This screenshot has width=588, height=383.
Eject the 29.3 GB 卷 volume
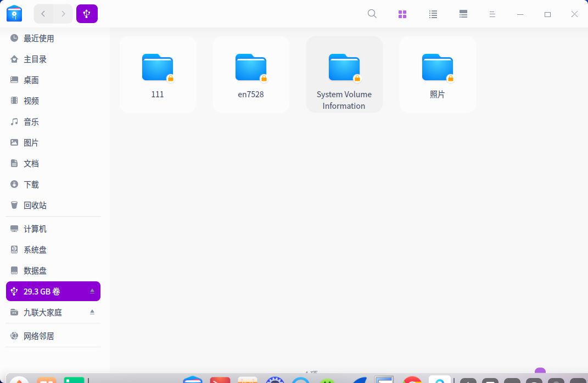point(92,291)
